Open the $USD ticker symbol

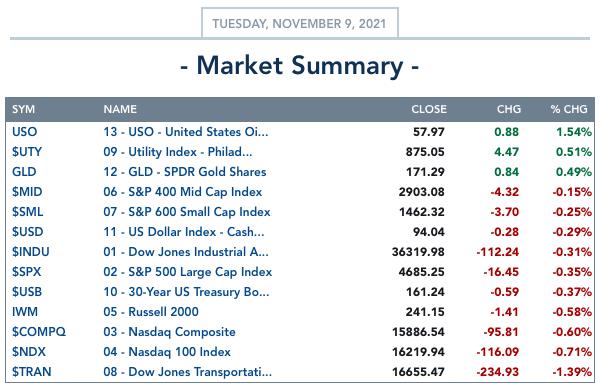(x=27, y=231)
